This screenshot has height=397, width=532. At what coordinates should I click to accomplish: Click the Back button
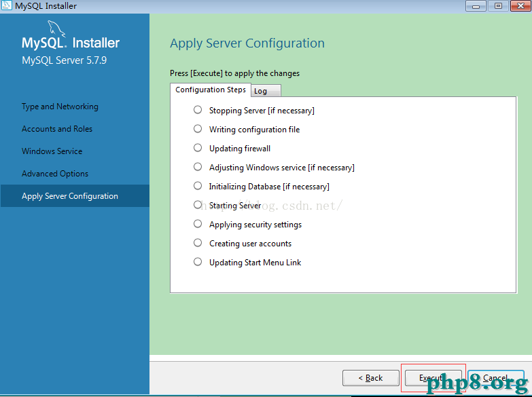[x=371, y=378]
